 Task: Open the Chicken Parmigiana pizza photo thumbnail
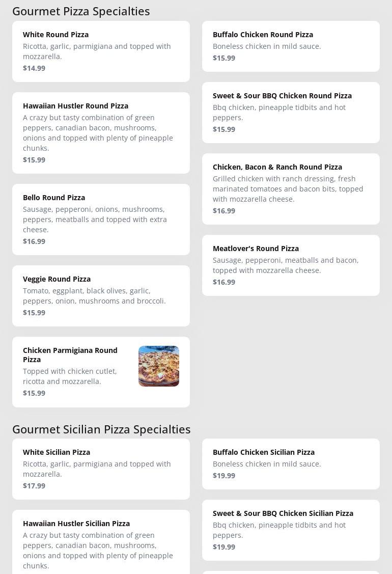(158, 366)
